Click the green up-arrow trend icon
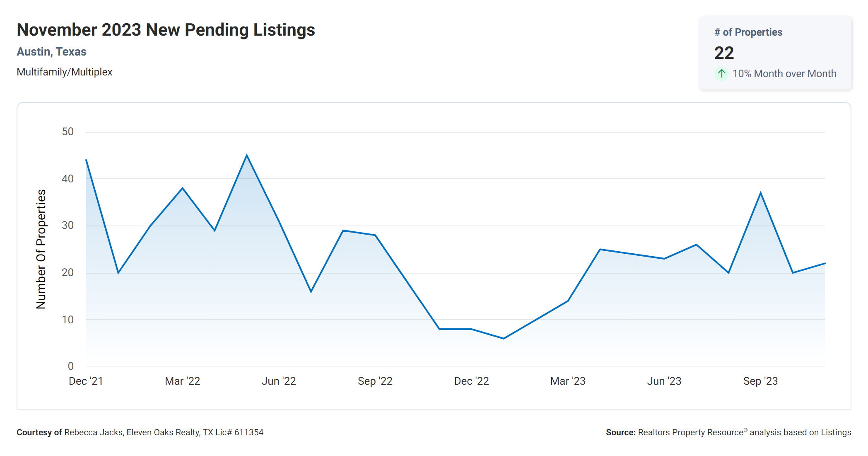Image resolution: width=868 pixels, height=456 pixels. [x=721, y=74]
